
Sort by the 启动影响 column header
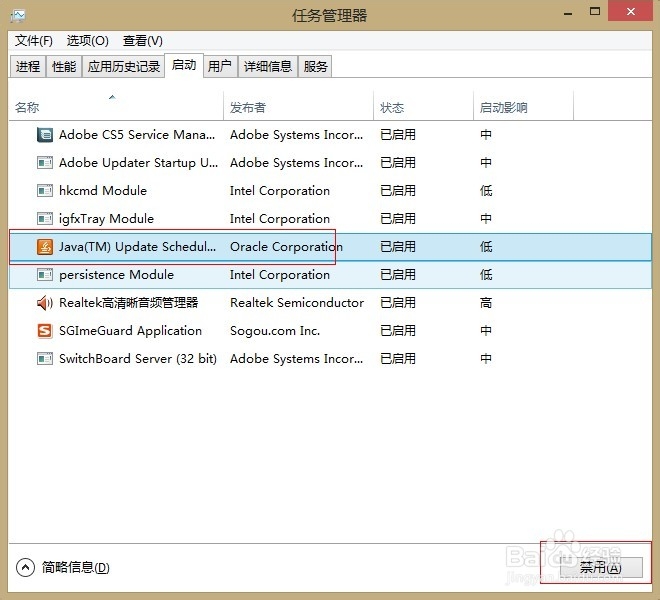pyautogui.click(x=523, y=107)
